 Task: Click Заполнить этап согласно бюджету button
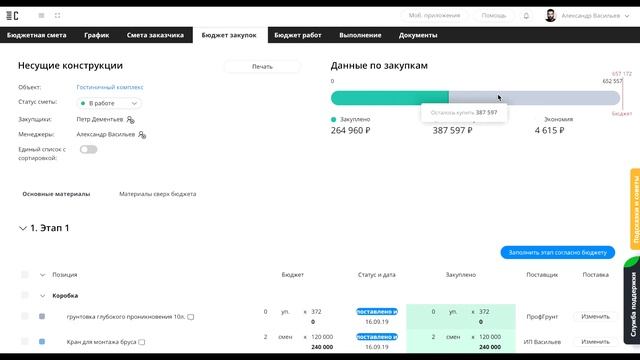pos(558,252)
